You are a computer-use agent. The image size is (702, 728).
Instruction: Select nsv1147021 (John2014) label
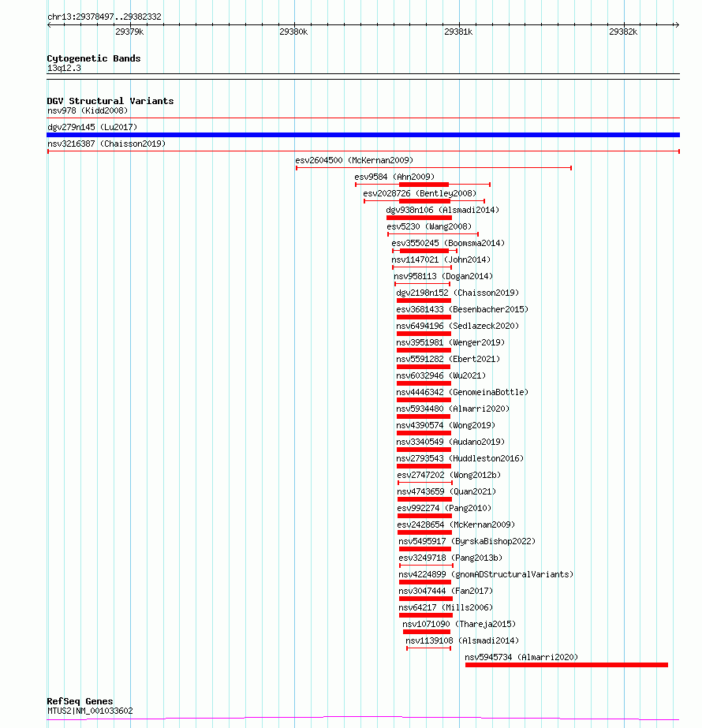tap(441, 259)
